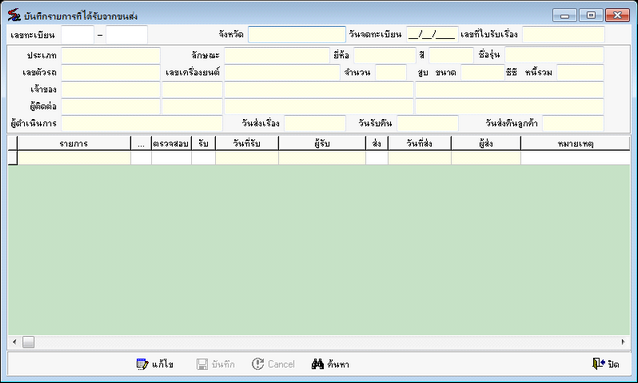
Task: Click the รายการ column header
Action: [74, 143]
